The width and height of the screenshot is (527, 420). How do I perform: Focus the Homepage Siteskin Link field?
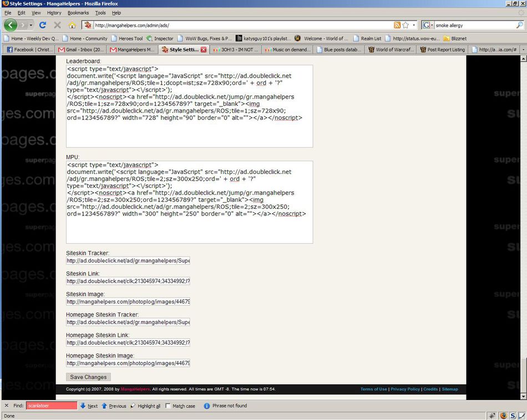pos(128,342)
